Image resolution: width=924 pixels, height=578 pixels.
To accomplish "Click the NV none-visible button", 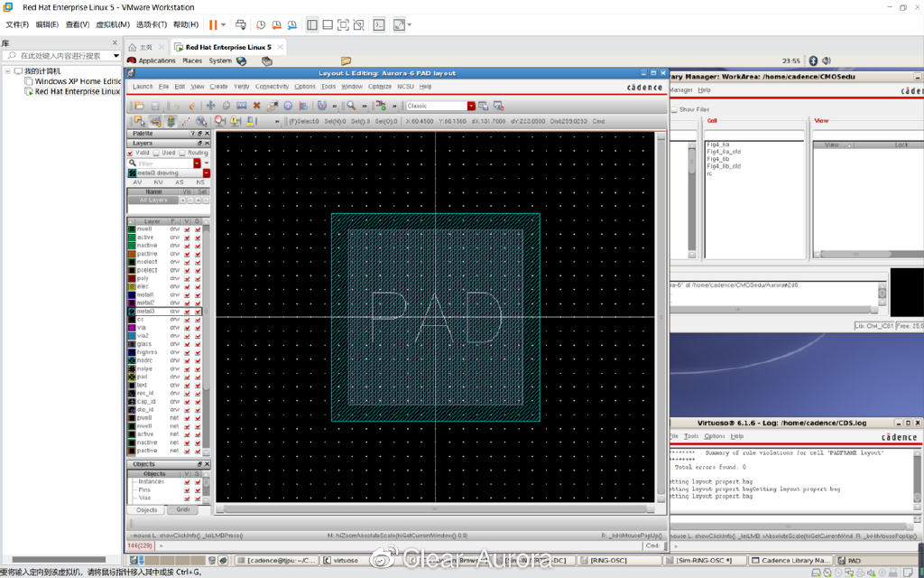I will pos(159,182).
